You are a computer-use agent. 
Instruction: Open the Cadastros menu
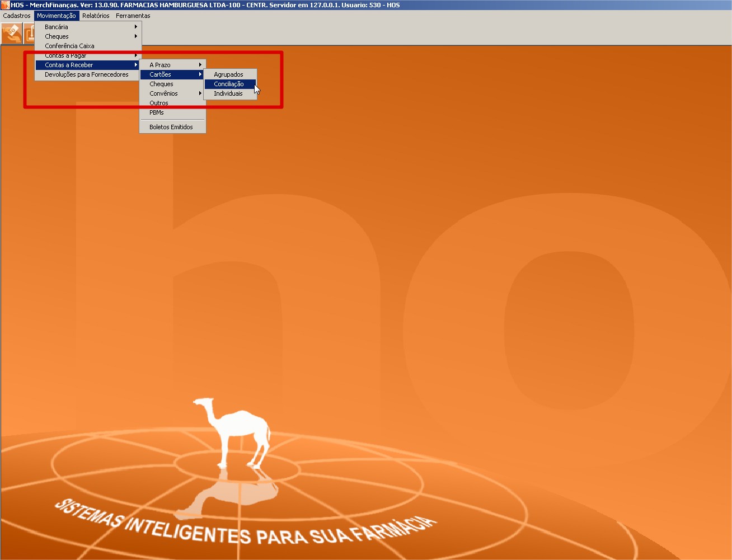(17, 16)
